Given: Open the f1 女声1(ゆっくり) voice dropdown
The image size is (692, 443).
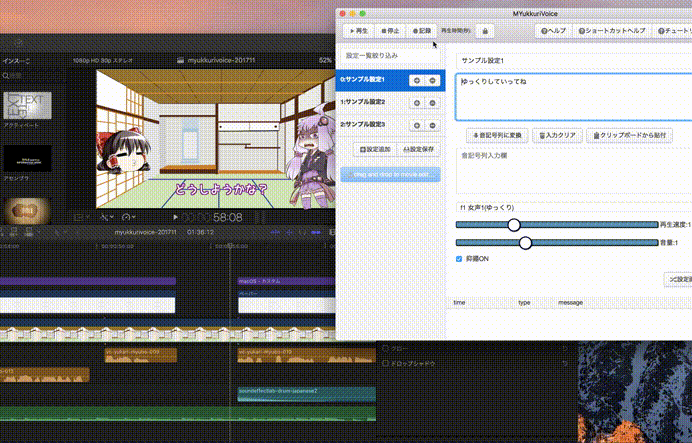Looking at the screenshot, I should coord(574,207).
